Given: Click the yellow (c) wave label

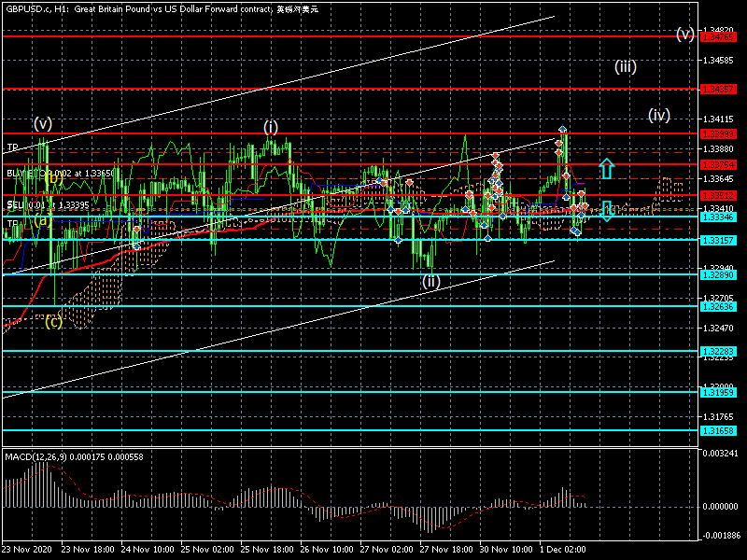Looking at the screenshot, I should point(54,322).
